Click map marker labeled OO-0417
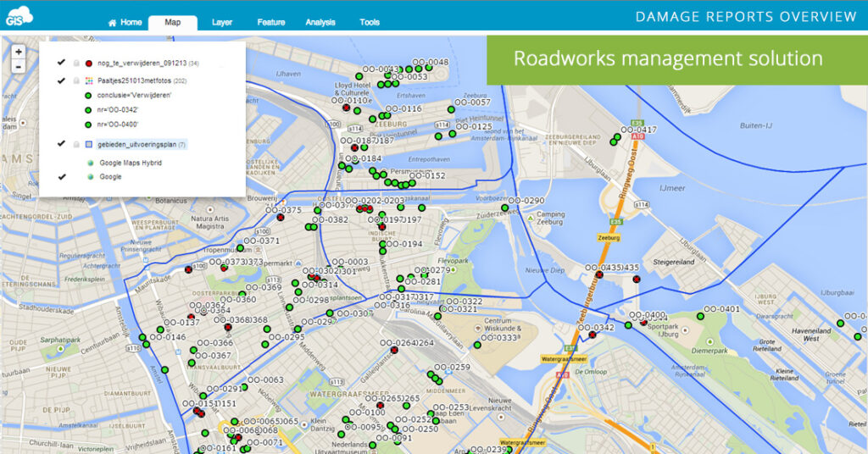Image resolution: width=868 pixels, height=454 pixels. [x=618, y=136]
